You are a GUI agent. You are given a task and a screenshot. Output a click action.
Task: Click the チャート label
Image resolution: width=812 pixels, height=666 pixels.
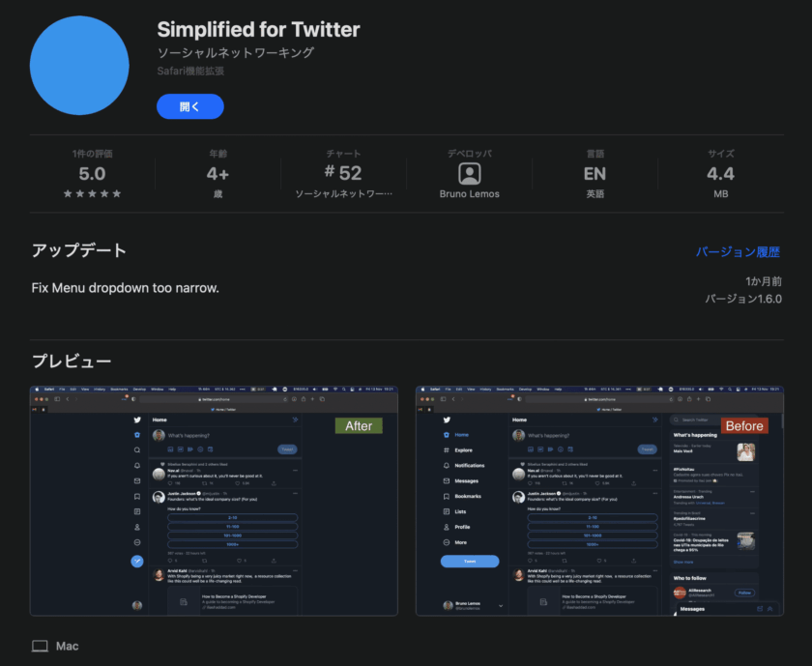[343, 154]
